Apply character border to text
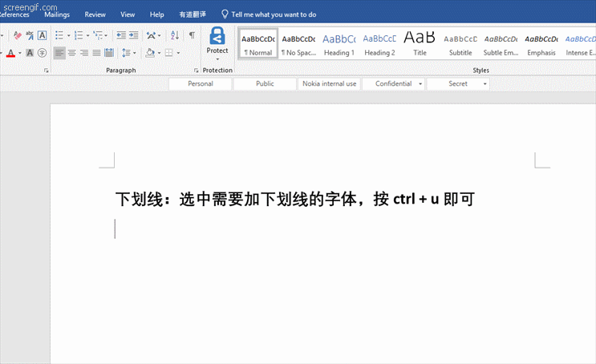596x364 pixels. point(43,35)
